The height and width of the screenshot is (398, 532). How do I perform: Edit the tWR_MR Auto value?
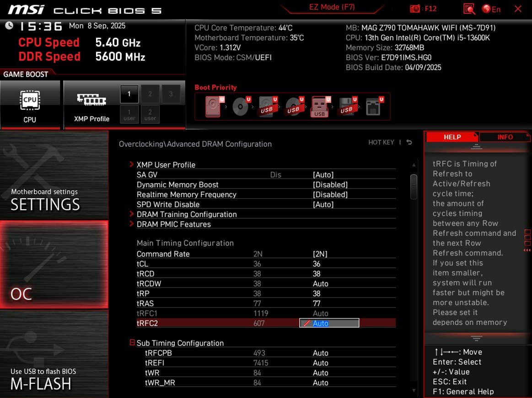click(320, 382)
